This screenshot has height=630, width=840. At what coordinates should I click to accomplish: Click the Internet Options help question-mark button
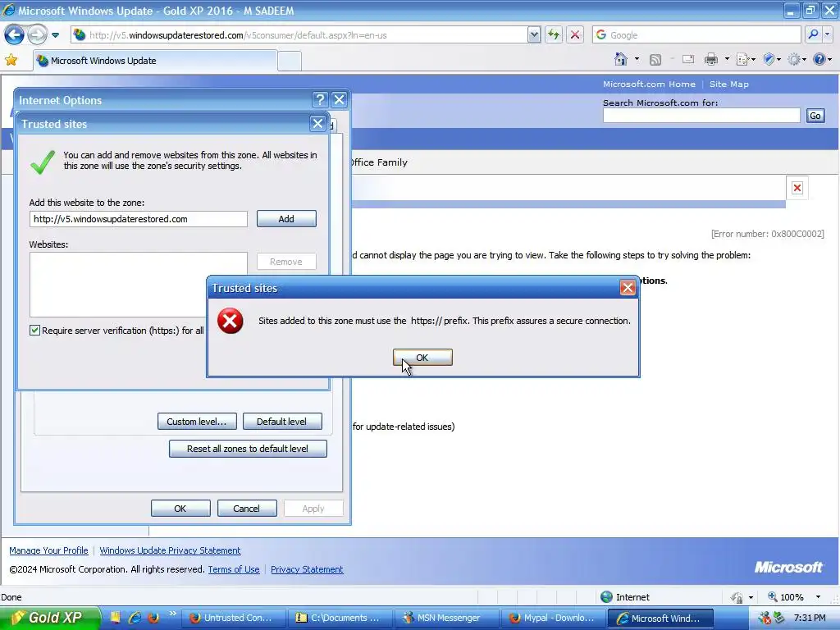(320, 99)
